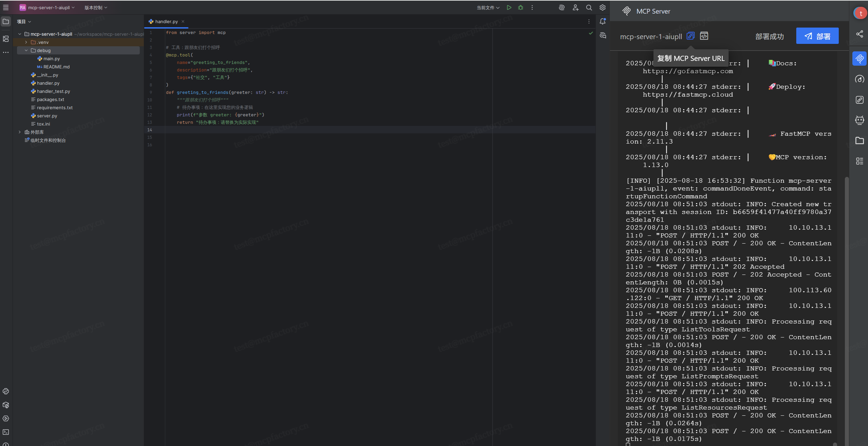The image size is (868, 446).
Task: Open IDE settings gear icon
Action: click(x=602, y=7)
